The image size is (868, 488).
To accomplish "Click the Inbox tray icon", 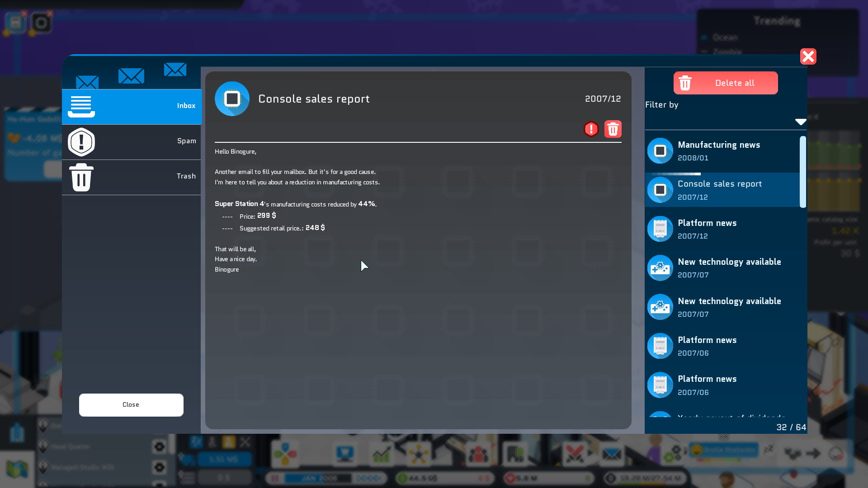I will click(81, 106).
